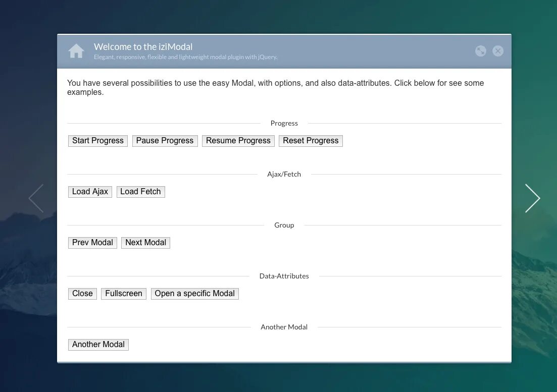The height and width of the screenshot is (392, 557).
Task: Go to next modal with right arrow
Action: (532, 198)
